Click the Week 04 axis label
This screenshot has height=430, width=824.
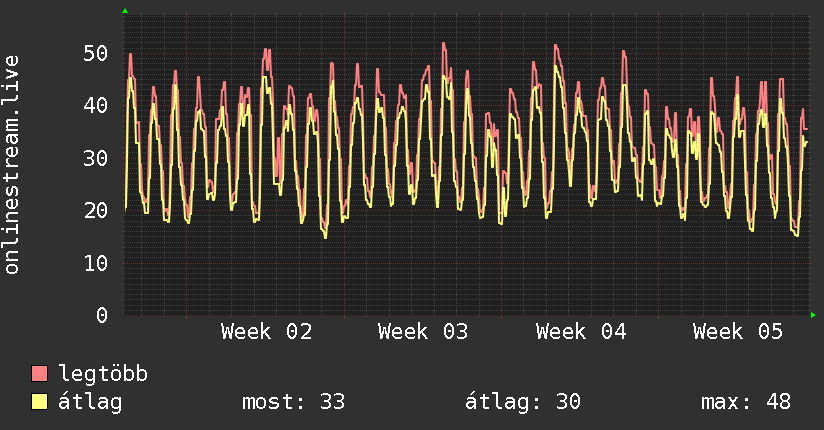581,332
